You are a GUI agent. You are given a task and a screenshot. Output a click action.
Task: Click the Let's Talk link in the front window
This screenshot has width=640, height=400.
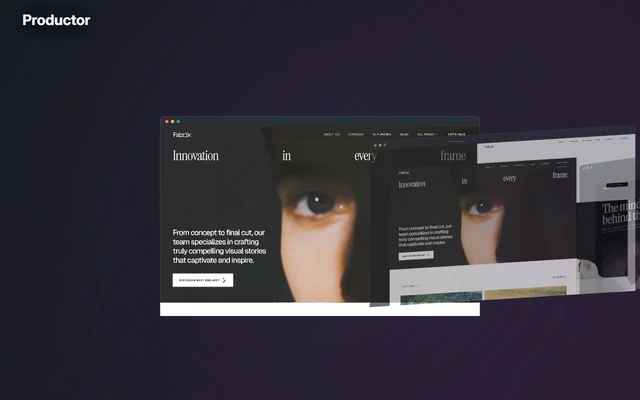point(456,134)
